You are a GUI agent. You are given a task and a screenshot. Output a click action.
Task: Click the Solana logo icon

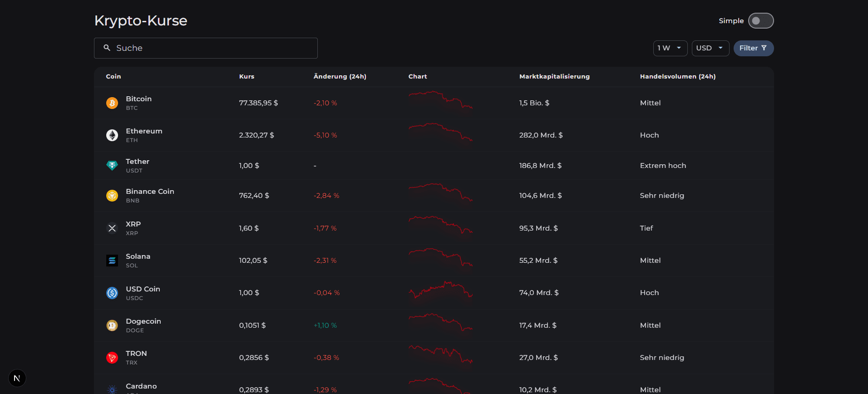tap(112, 261)
